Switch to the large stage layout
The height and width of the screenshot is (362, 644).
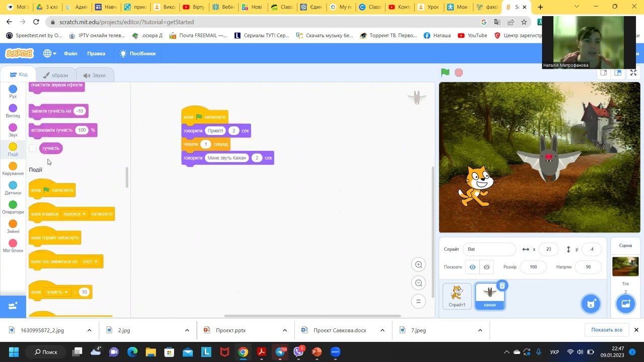(617, 73)
